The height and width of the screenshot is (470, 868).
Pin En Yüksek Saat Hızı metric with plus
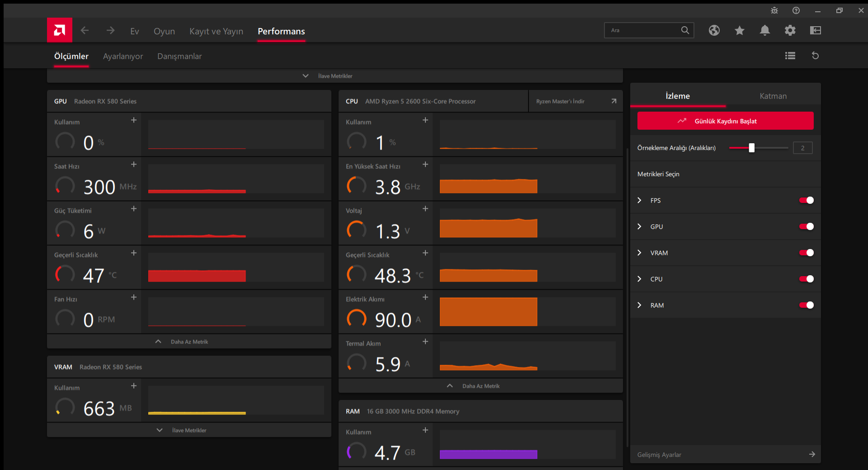[x=425, y=164]
